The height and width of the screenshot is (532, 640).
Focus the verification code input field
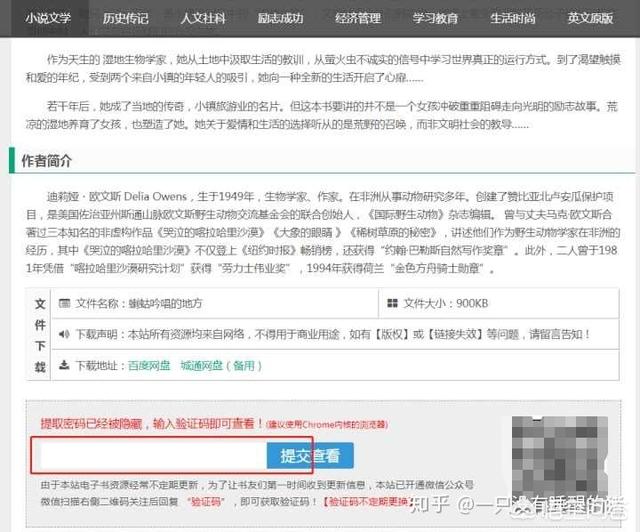pyautogui.click(x=154, y=456)
